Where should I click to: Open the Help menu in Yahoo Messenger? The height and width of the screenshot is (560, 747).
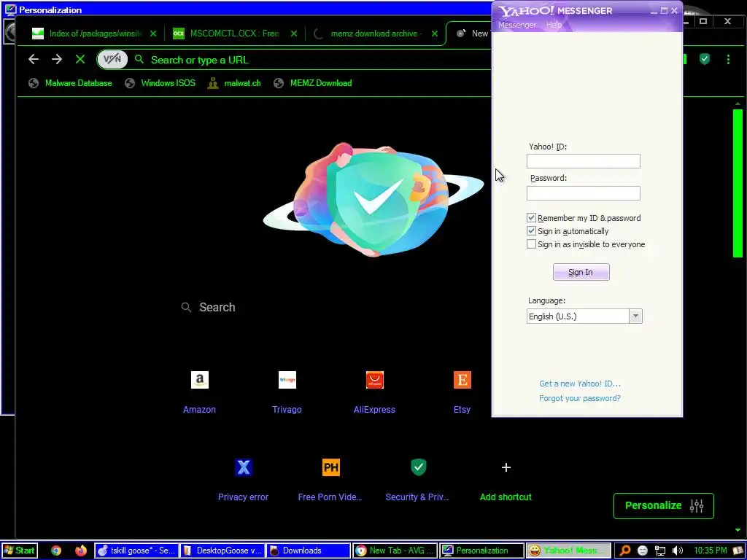pyautogui.click(x=554, y=25)
